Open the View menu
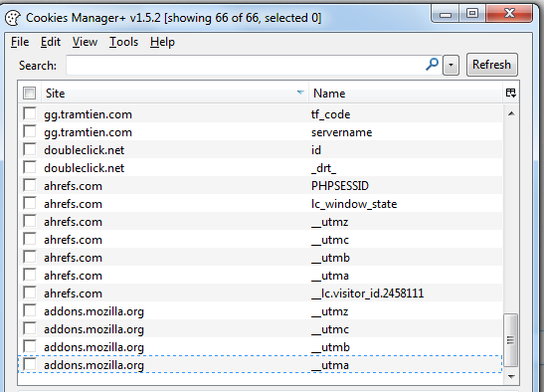The width and height of the screenshot is (544, 392). [x=85, y=42]
